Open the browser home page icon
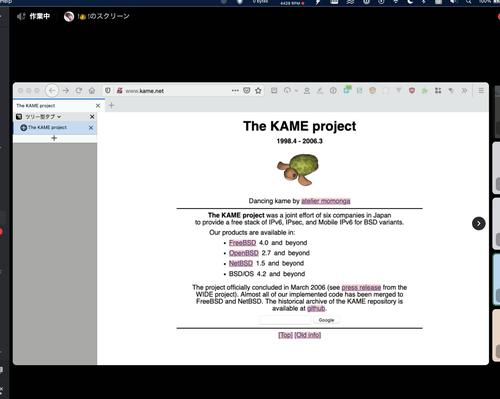The image size is (500, 399). pos(92,90)
